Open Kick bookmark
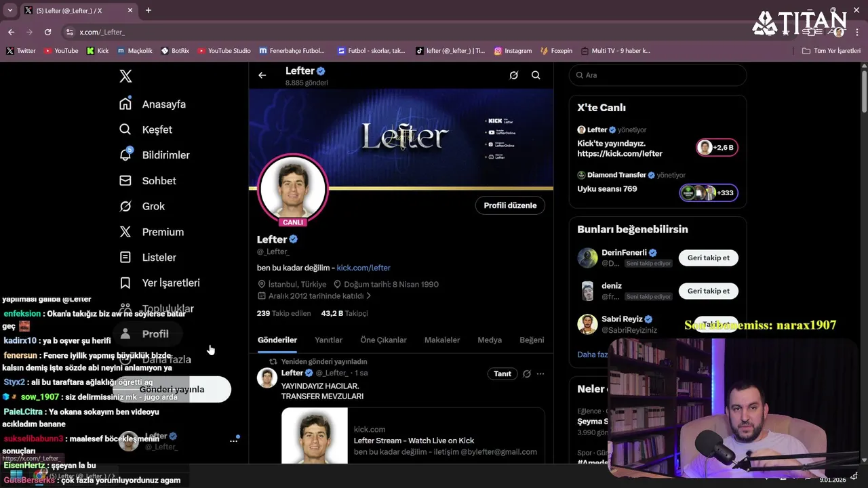 98,51
